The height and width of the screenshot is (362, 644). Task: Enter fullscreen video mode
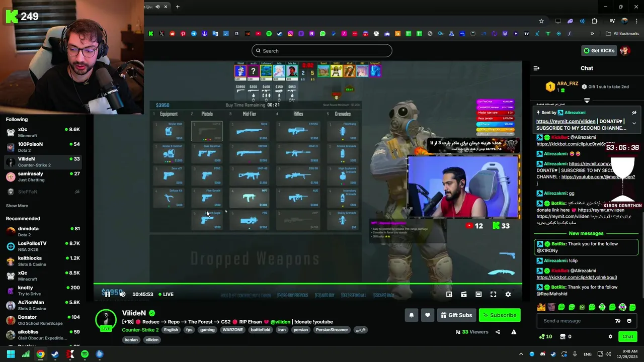[x=493, y=294]
